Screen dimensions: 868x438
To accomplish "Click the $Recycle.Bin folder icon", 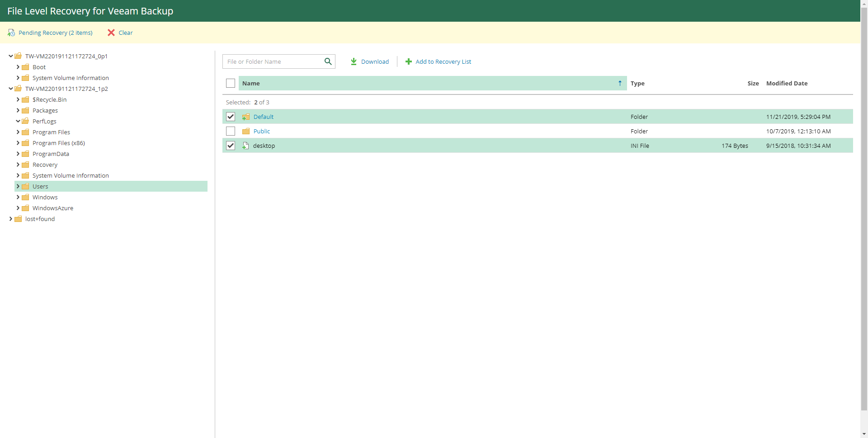I will coord(25,99).
